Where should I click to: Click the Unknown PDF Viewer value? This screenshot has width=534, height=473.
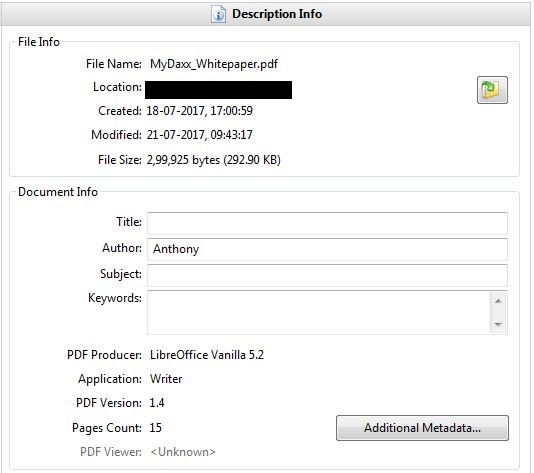183,452
